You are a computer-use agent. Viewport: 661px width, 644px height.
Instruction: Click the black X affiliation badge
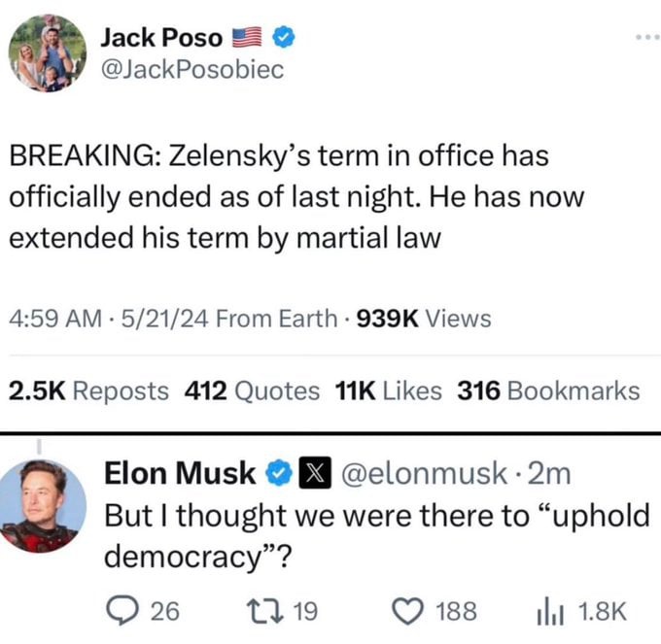click(315, 473)
